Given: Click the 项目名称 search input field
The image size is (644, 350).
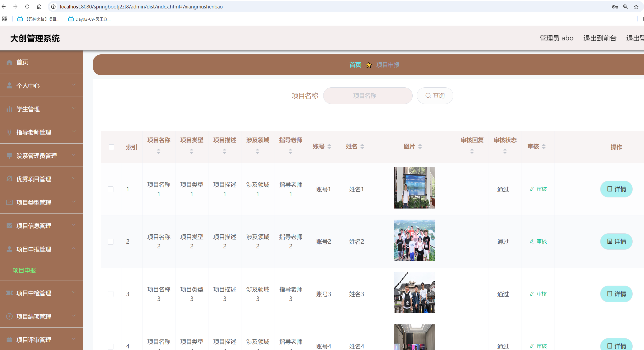Looking at the screenshot, I should point(368,96).
